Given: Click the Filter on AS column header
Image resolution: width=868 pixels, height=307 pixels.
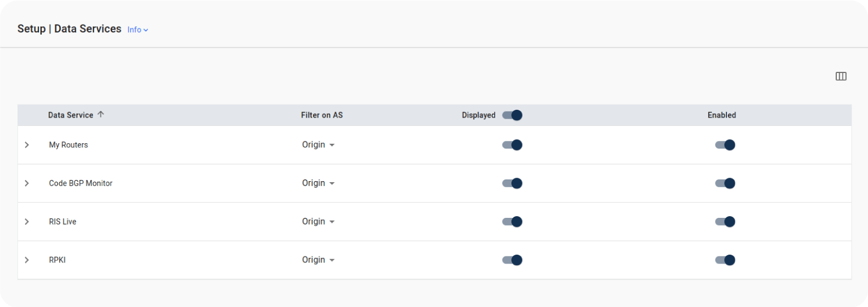Looking at the screenshot, I should pyautogui.click(x=321, y=115).
